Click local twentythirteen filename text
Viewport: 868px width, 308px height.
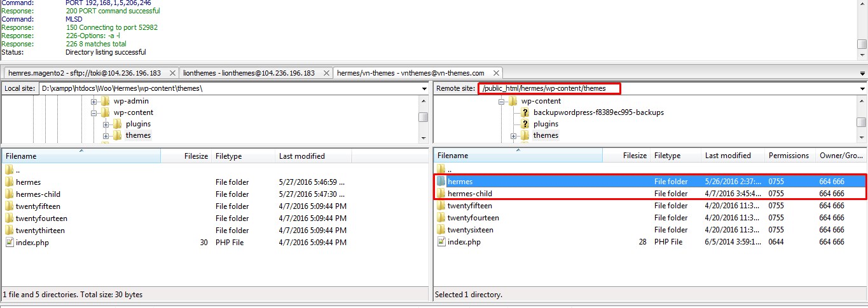click(40, 231)
